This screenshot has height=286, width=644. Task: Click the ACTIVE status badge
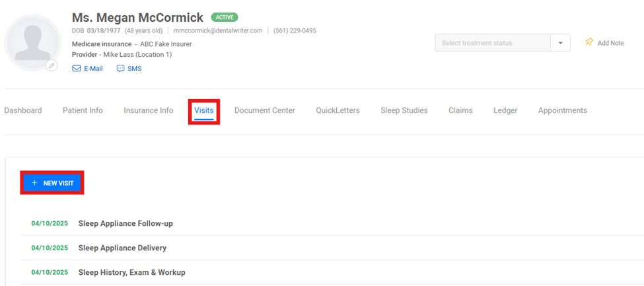click(x=225, y=17)
